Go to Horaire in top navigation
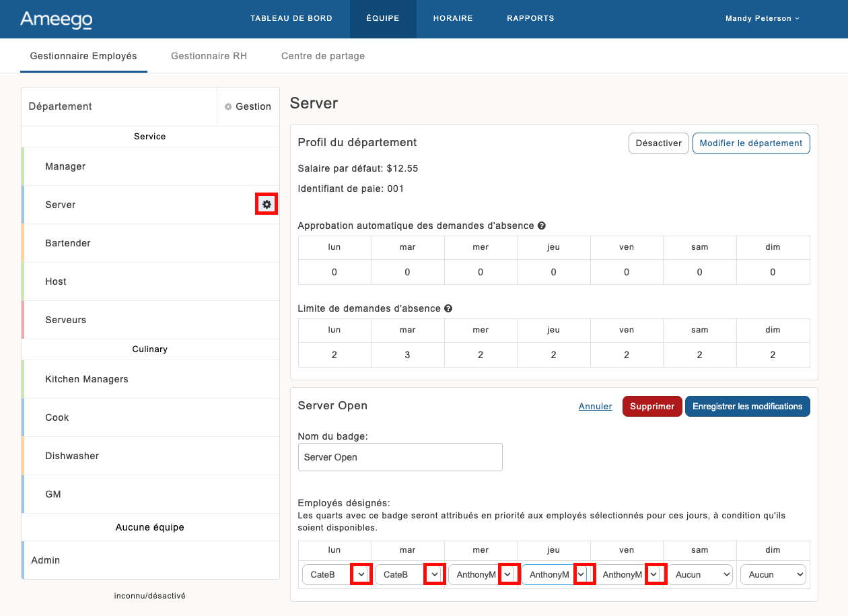This screenshot has height=616, width=848. (x=453, y=19)
